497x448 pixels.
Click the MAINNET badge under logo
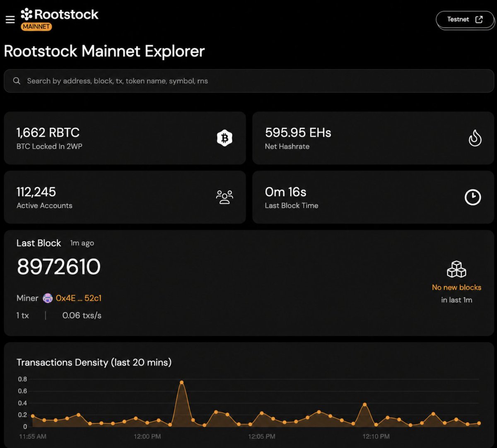click(x=36, y=26)
